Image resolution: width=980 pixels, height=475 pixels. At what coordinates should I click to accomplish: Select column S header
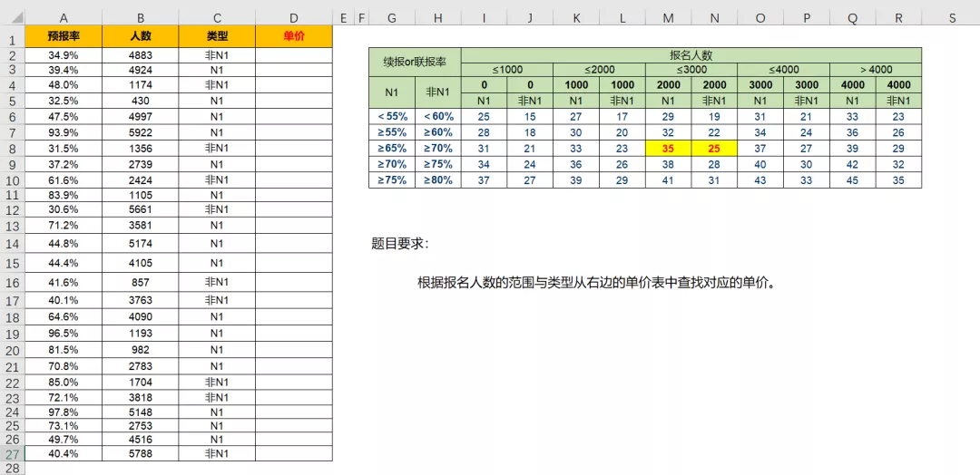click(952, 18)
